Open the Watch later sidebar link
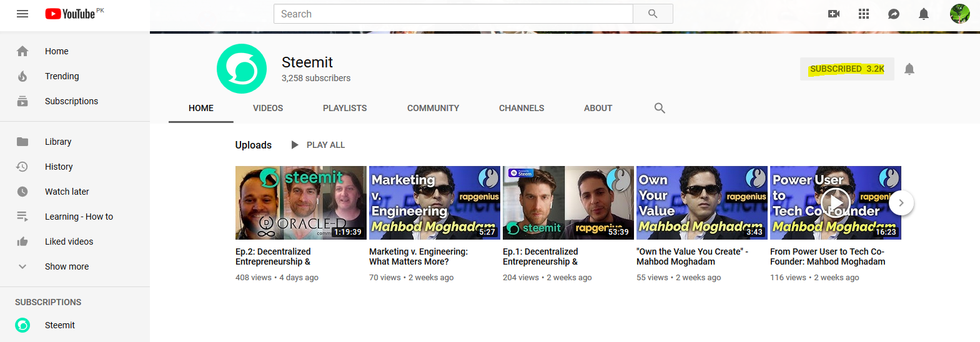The width and height of the screenshot is (980, 342). [x=67, y=192]
